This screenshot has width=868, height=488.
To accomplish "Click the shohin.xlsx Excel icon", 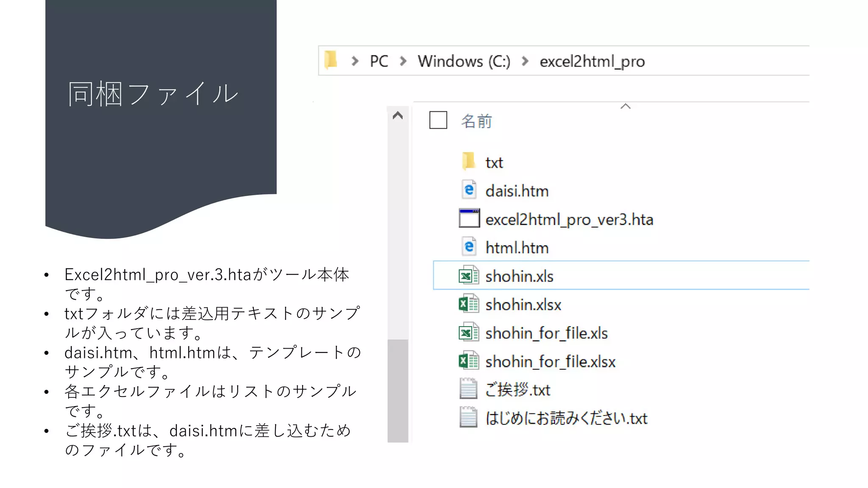I will click(469, 304).
